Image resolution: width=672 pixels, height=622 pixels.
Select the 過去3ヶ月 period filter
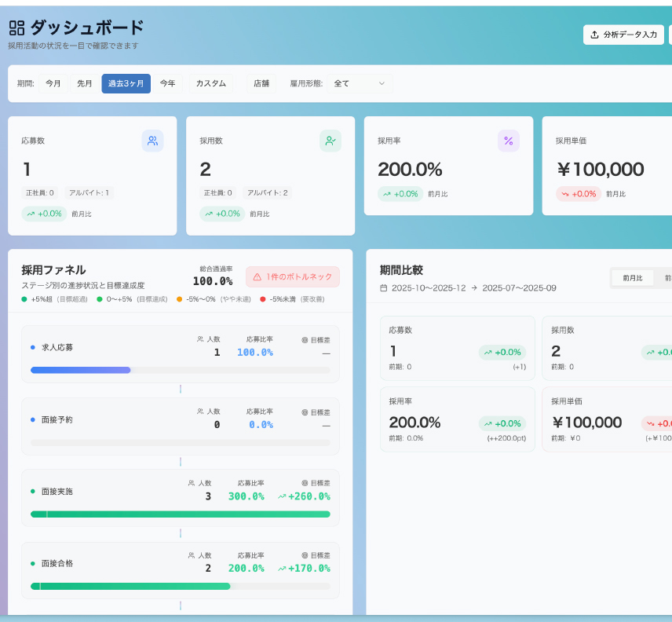click(x=126, y=83)
